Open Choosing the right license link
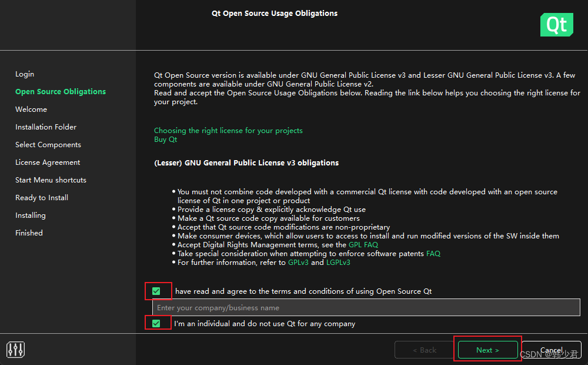 (228, 131)
